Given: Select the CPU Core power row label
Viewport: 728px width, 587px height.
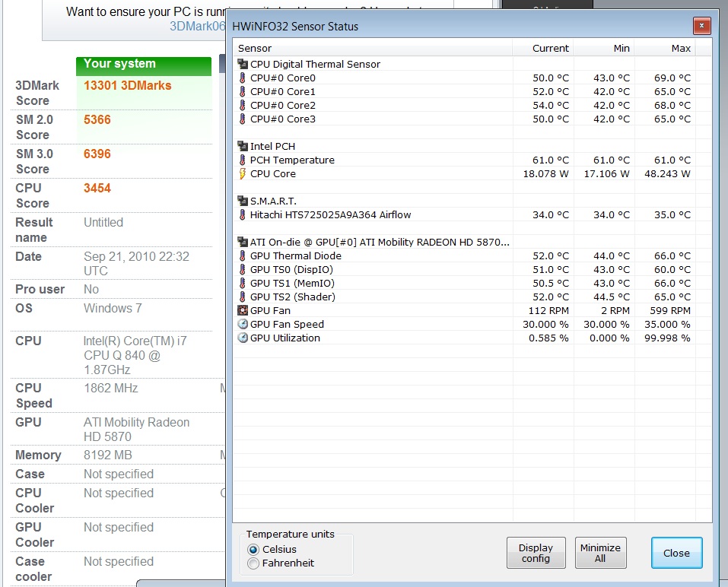Looking at the screenshot, I should click(x=273, y=173).
